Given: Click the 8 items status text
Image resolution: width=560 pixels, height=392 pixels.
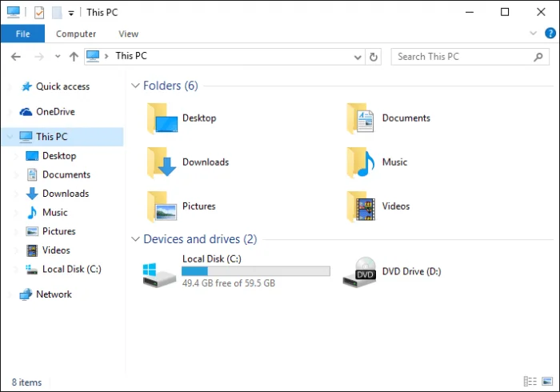Looking at the screenshot, I should pyautogui.click(x=26, y=382).
